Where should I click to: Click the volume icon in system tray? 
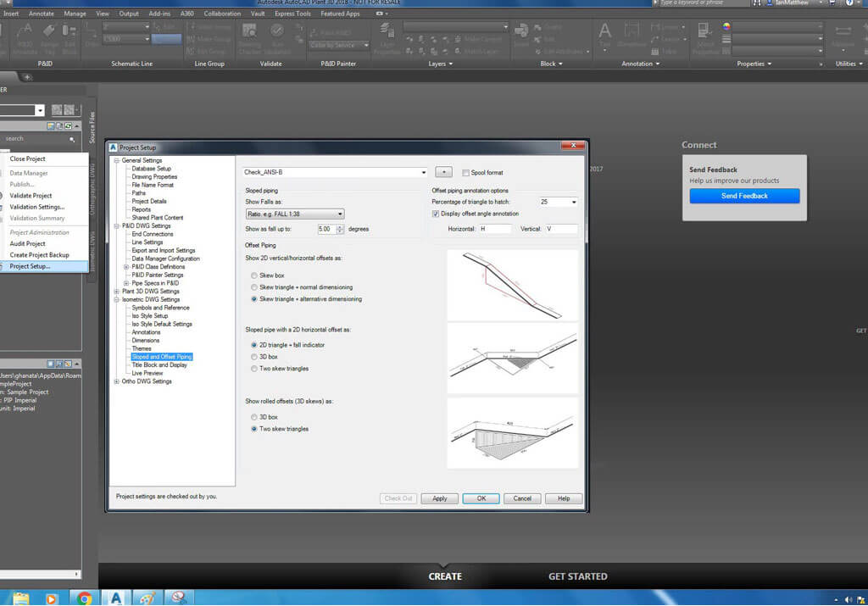849,599
